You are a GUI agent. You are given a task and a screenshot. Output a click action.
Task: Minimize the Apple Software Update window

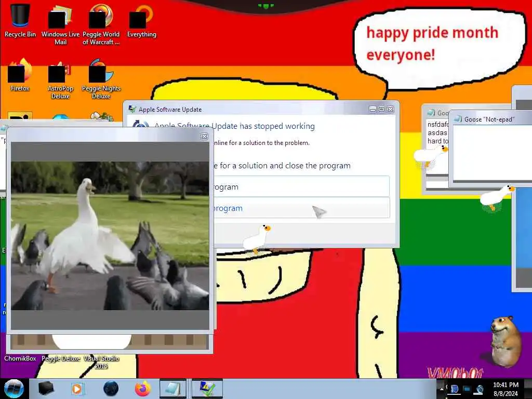pos(373,109)
